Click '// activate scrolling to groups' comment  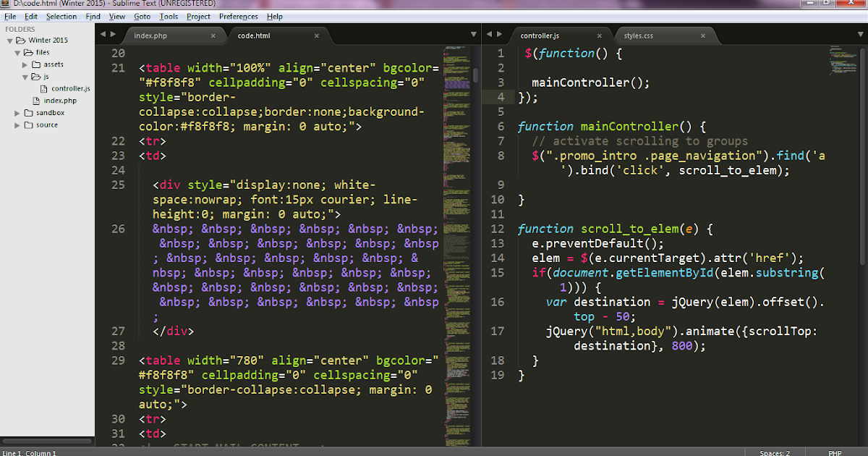coord(640,141)
